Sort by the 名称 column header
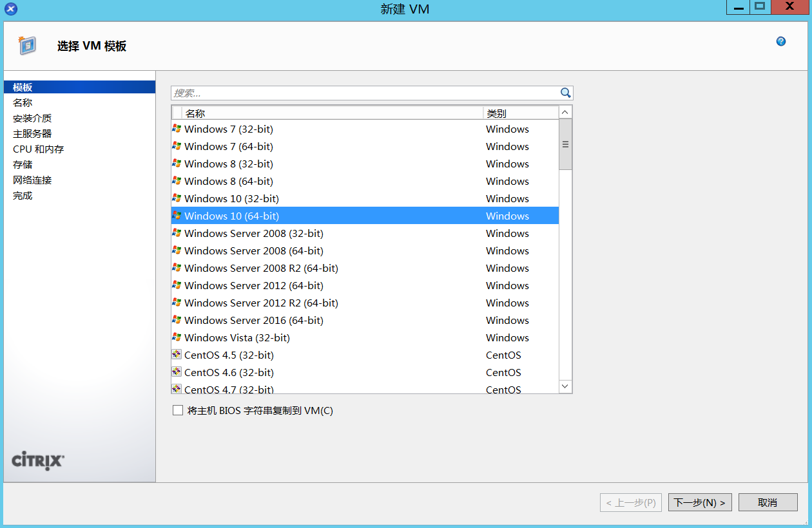Viewport: 812px width, 528px height. point(333,113)
